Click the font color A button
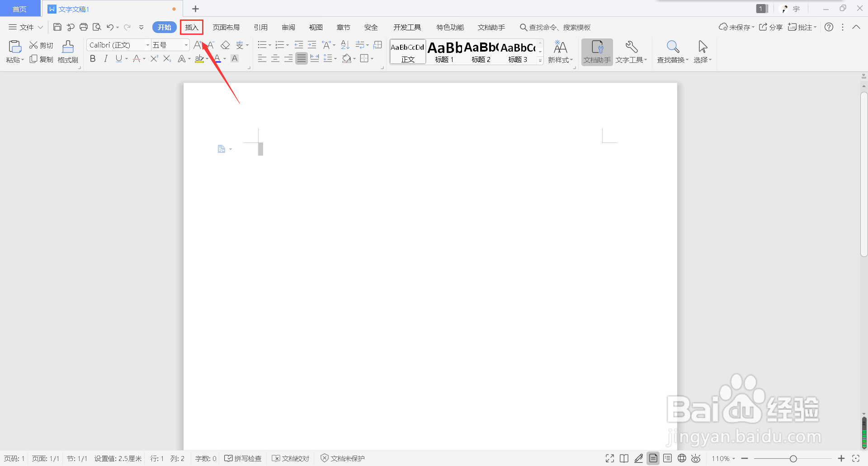Image resolution: width=868 pixels, height=466 pixels. point(217,58)
